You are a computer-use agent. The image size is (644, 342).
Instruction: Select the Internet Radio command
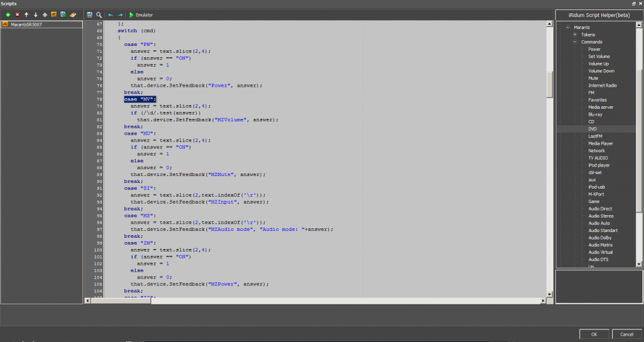[x=602, y=85]
